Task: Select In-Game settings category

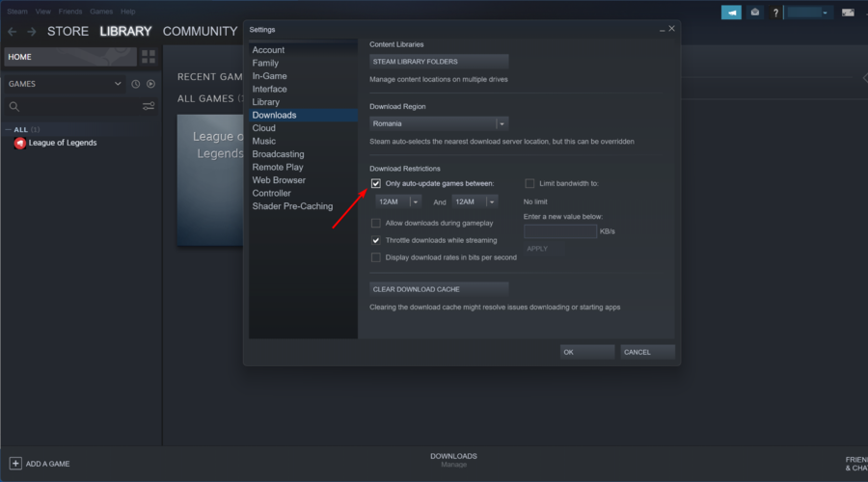Action: (303, 76)
